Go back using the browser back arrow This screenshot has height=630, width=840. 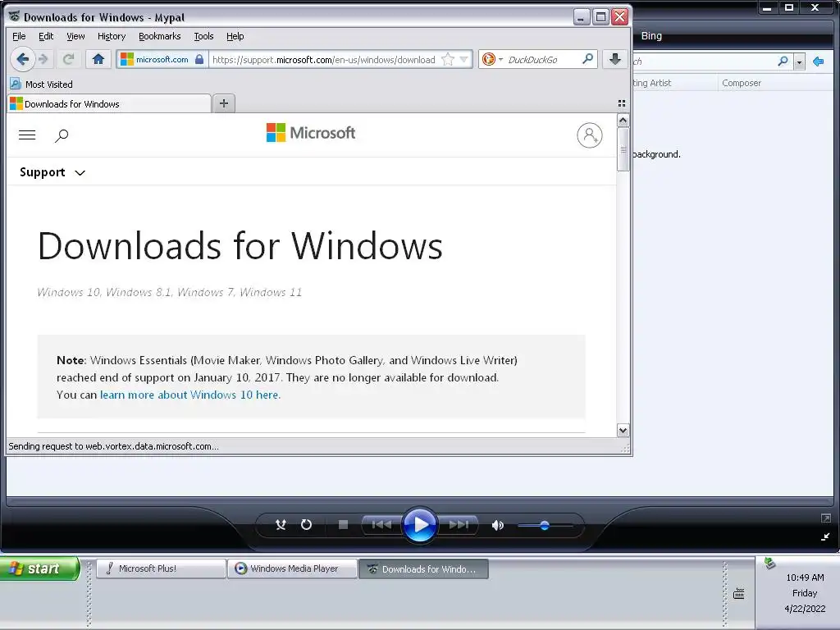(x=22, y=59)
